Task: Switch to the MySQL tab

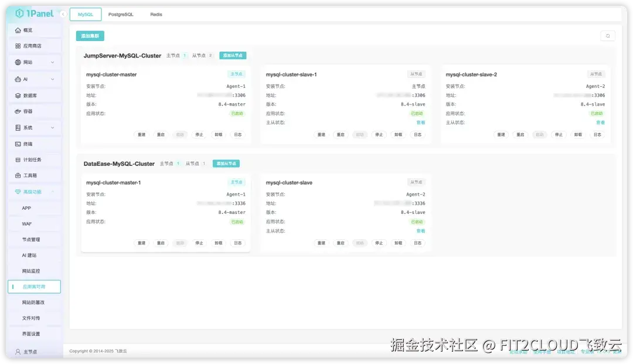Action: (86, 15)
